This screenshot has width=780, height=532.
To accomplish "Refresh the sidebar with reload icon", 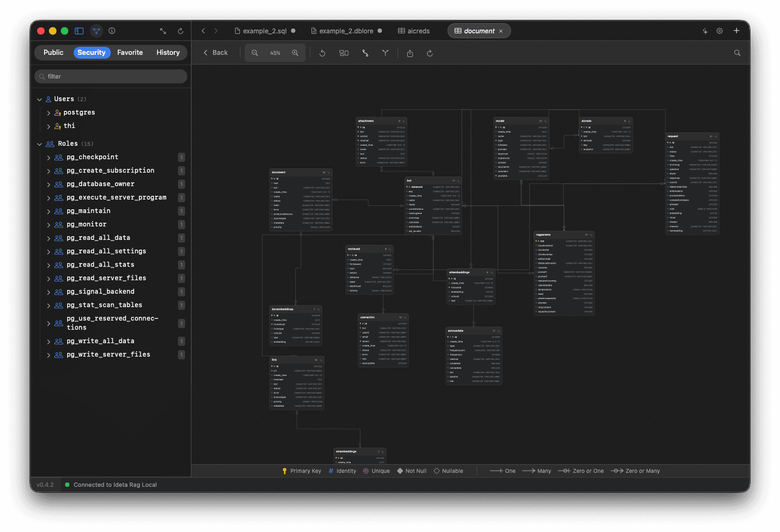I will point(180,31).
